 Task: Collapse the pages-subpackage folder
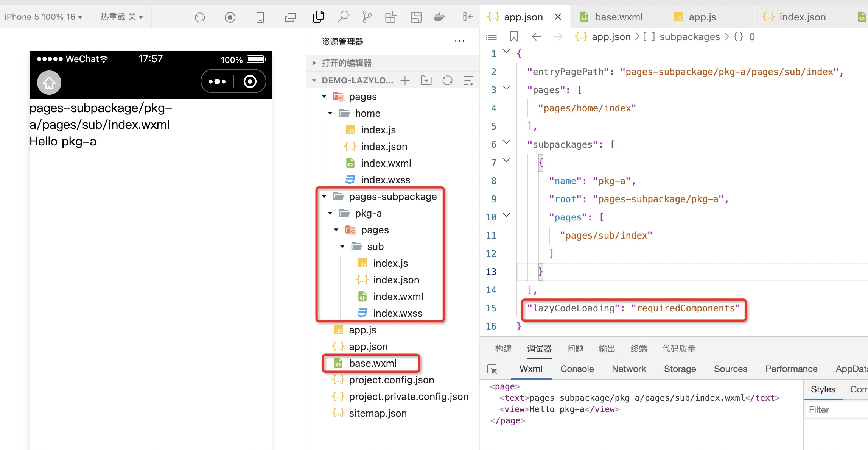click(324, 197)
